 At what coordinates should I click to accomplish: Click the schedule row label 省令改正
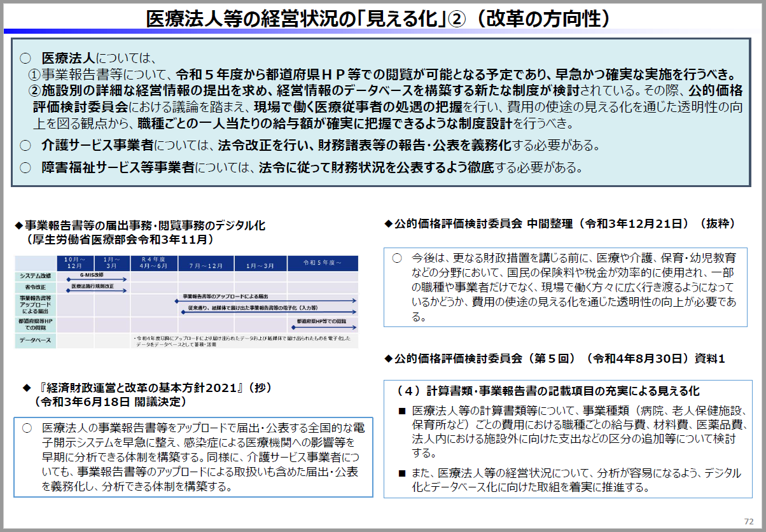36,288
